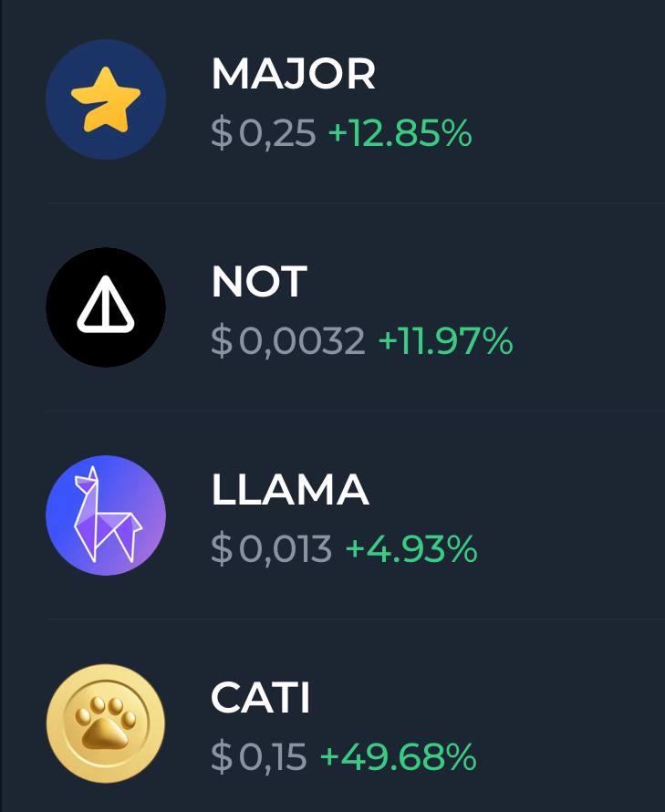Click NOT price $0,0032
This screenshot has height=812, width=665.
tap(288, 341)
